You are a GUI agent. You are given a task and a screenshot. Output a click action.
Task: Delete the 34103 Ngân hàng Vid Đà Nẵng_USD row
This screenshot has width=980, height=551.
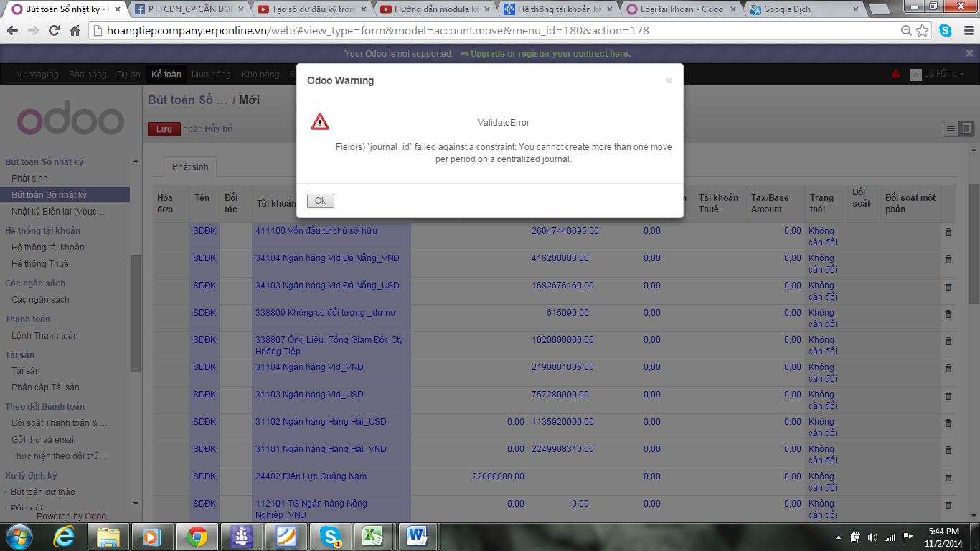point(948,286)
